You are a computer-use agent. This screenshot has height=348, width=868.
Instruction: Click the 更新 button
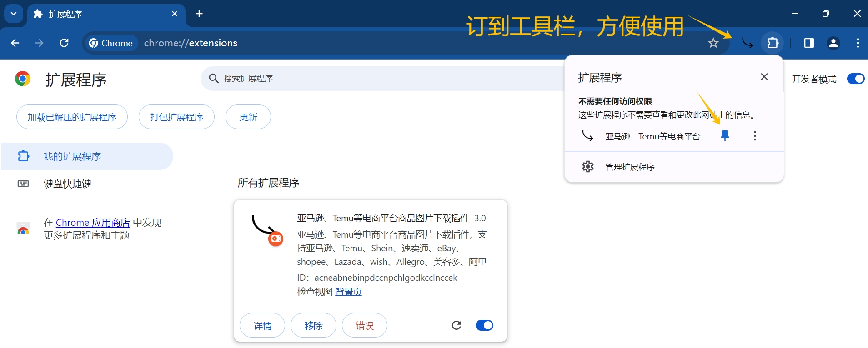tap(248, 117)
